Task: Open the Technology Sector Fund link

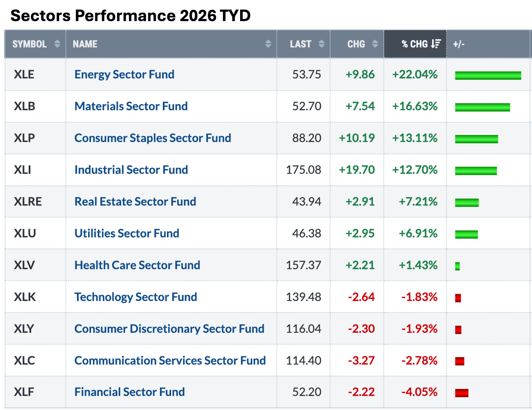Action: coord(135,297)
